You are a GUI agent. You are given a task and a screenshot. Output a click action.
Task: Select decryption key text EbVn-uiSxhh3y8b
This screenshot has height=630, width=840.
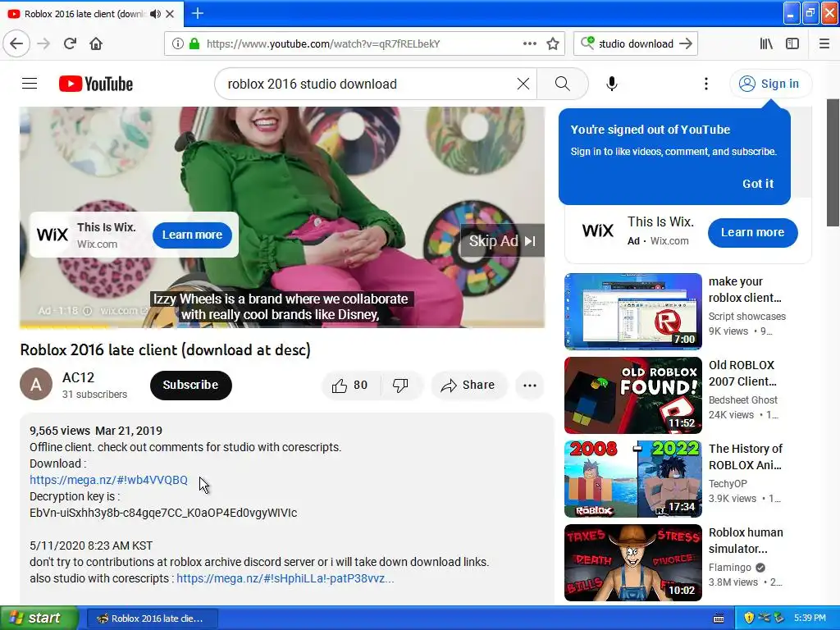click(163, 513)
